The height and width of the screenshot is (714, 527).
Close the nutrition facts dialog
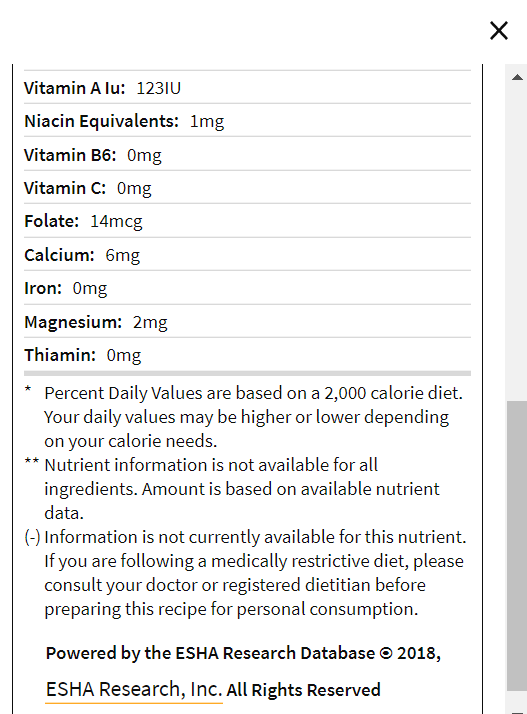(x=499, y=31)
